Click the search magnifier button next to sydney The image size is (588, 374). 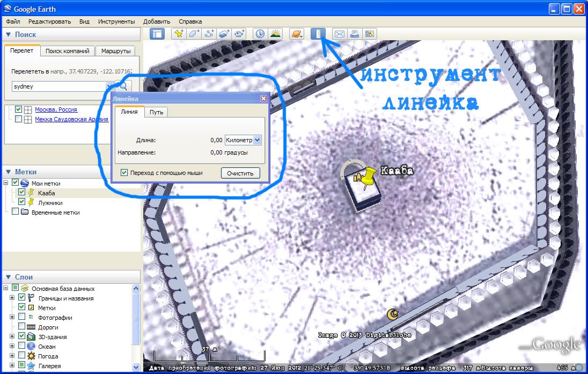pyautogui.click(x=123, y=86)
